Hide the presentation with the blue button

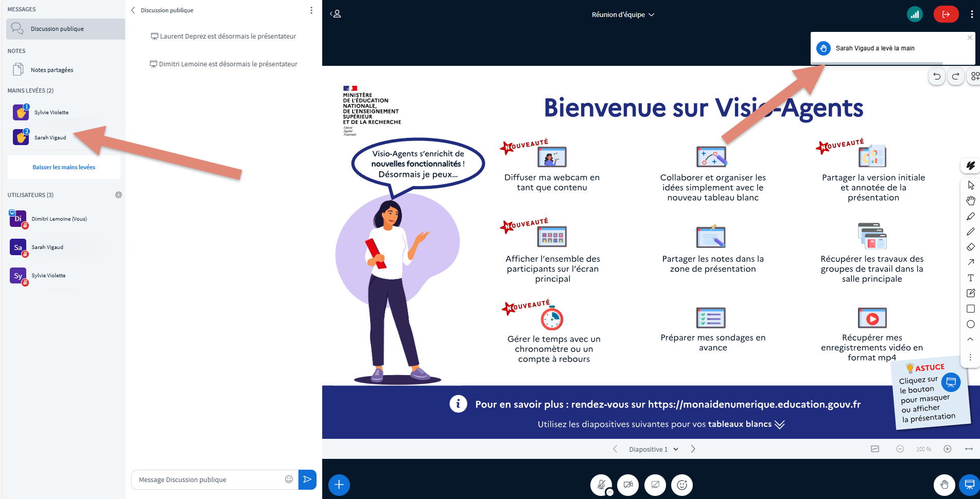(x=969, y=485)
